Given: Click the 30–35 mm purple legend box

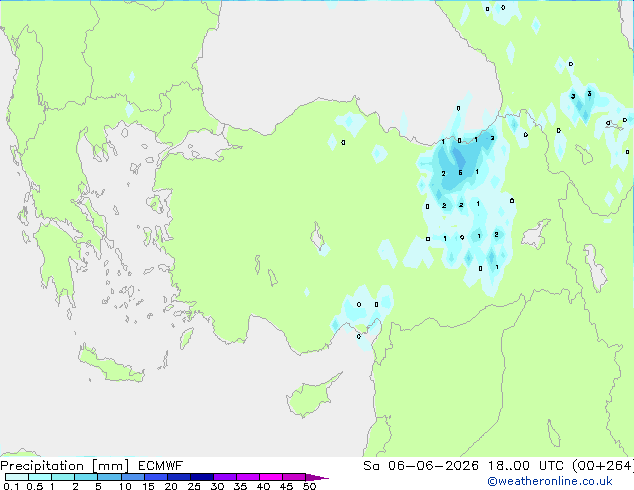Looking at the screenshot, I should 224,477.
